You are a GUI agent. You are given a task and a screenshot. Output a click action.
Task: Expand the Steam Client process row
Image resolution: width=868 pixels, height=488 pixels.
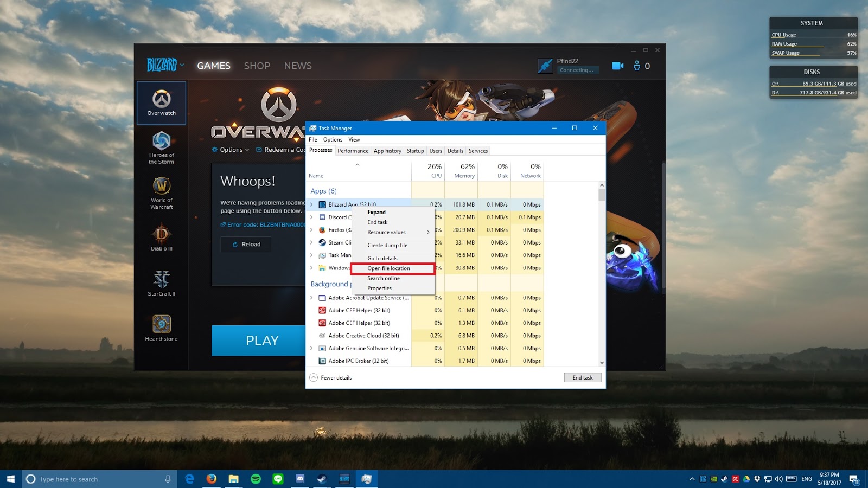click(311, 242)
